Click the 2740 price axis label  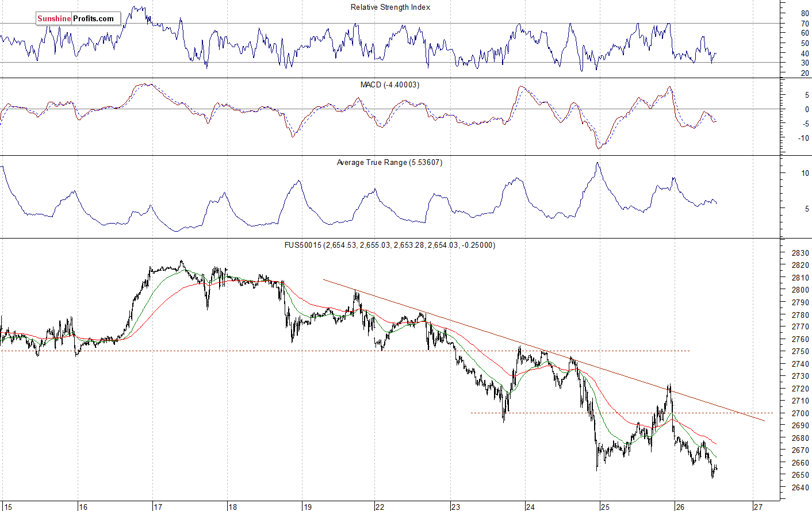pos(800,364)
